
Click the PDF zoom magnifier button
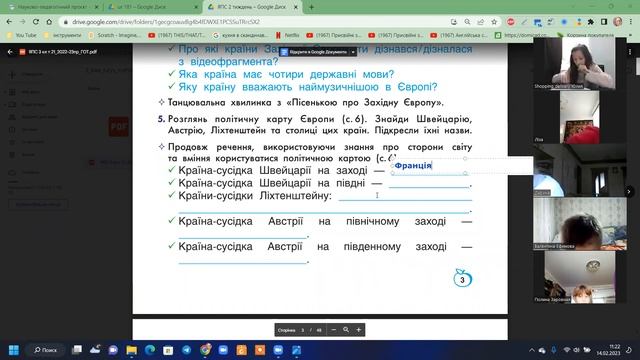tap(346, 330)
